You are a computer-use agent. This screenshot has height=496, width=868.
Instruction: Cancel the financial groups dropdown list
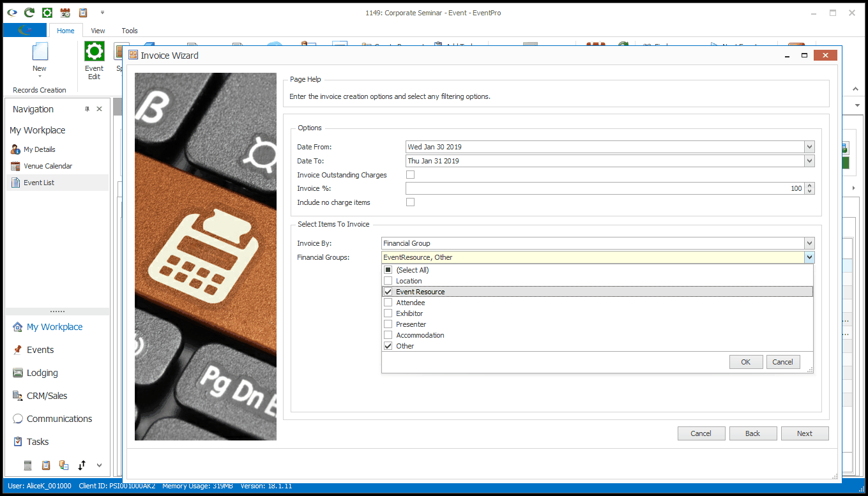[x=783, y=362]
